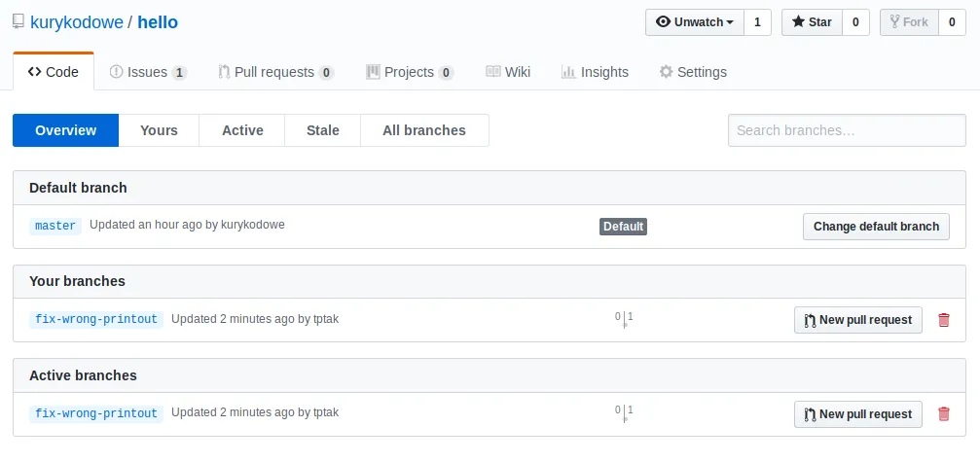Click the ahead/behind counter in Active branches row

tap(624, 412)
